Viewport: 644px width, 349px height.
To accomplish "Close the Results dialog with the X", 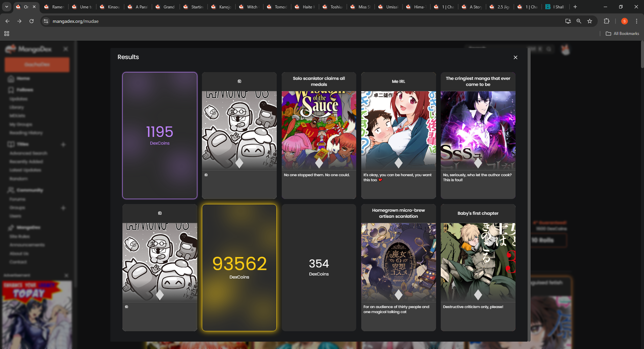I will 516,57.
